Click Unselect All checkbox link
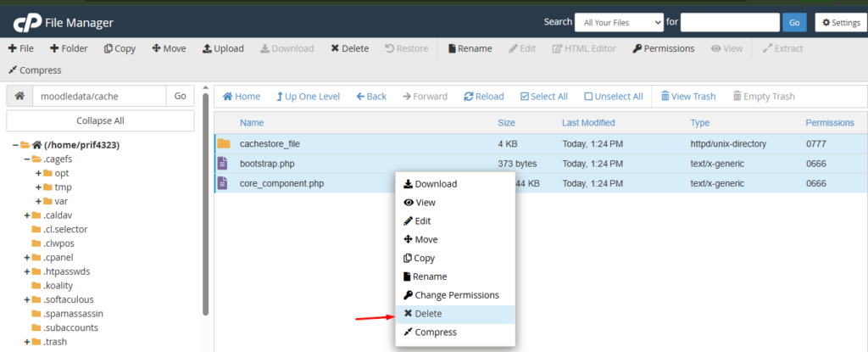The image size is (868, 352). point(614,97)
